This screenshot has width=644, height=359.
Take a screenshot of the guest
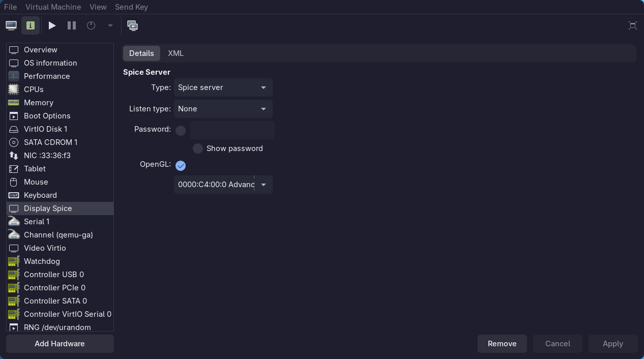pyautogui.click(x=132, y=25)
